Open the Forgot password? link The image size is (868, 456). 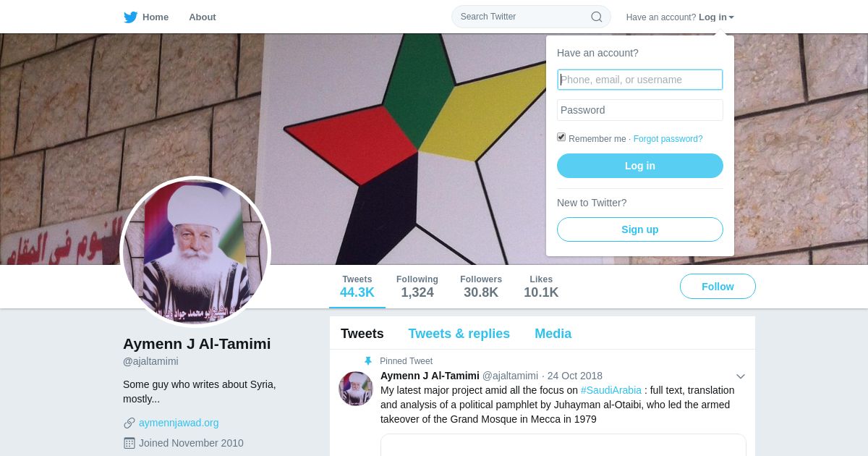click(668, 139)
